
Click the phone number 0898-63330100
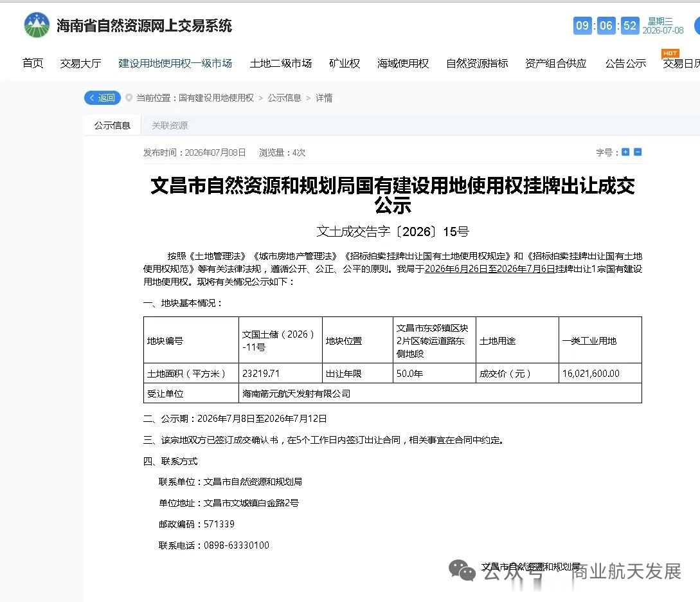coord(236,545)
